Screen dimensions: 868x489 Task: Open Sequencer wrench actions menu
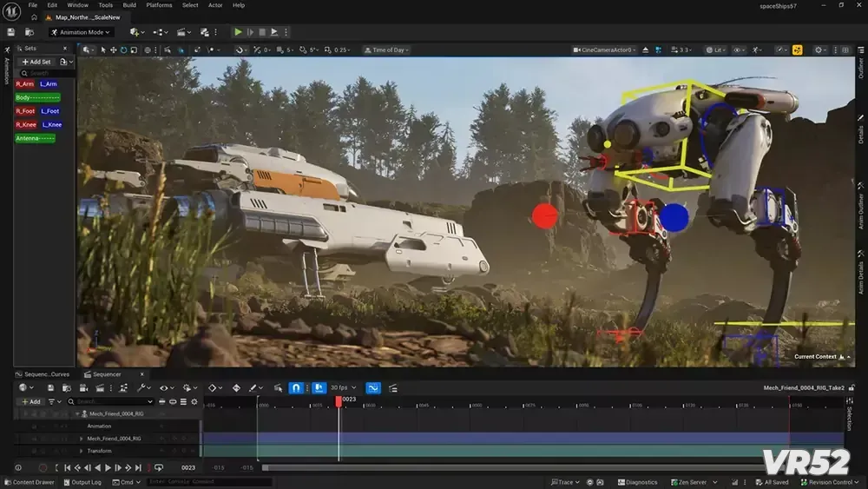(x=142, y=387)
